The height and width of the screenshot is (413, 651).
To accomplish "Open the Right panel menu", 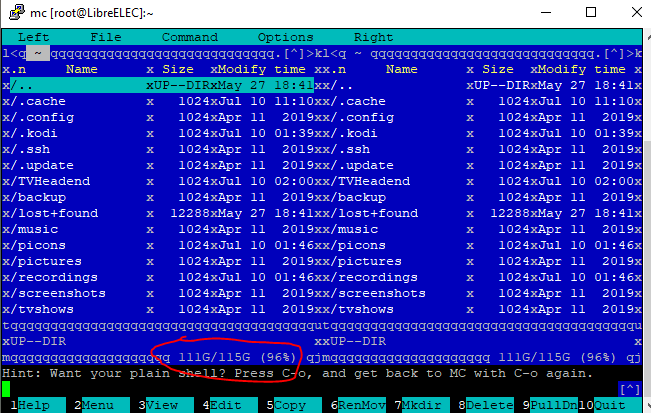I will tap(373, 37).
